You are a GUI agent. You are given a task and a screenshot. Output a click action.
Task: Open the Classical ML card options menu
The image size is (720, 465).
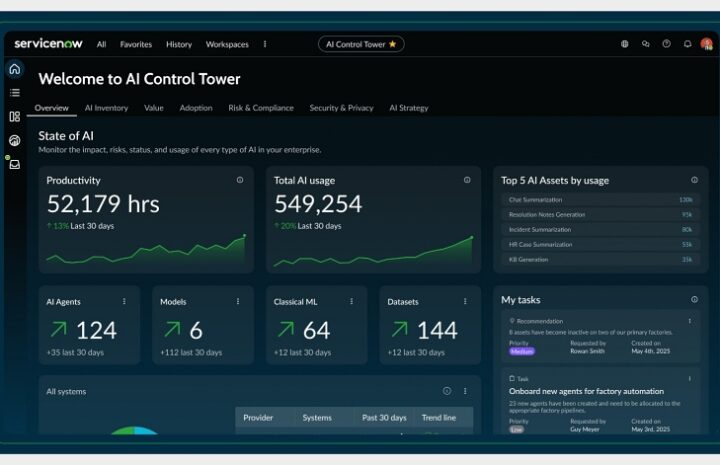[351, 301]
